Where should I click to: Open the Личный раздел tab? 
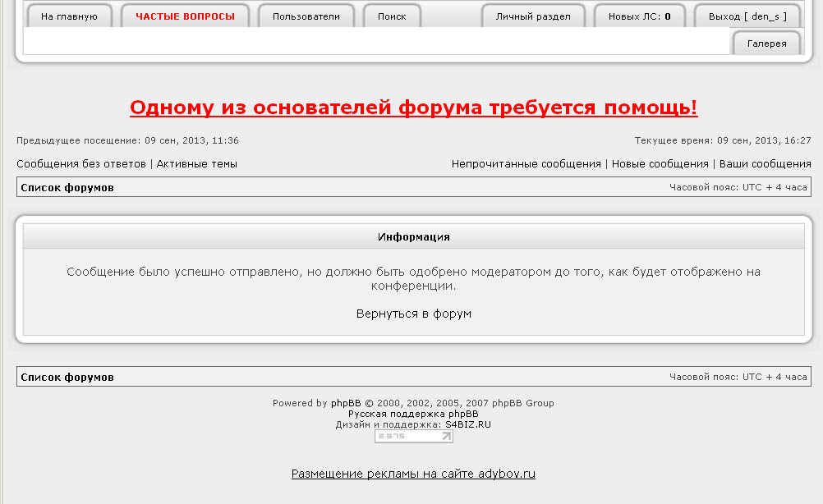[532, 16]
